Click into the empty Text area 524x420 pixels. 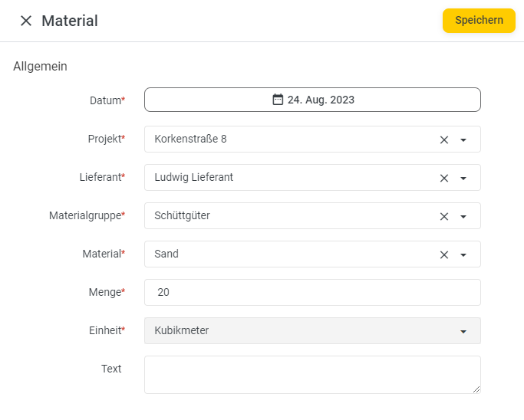tap(312, 375)
